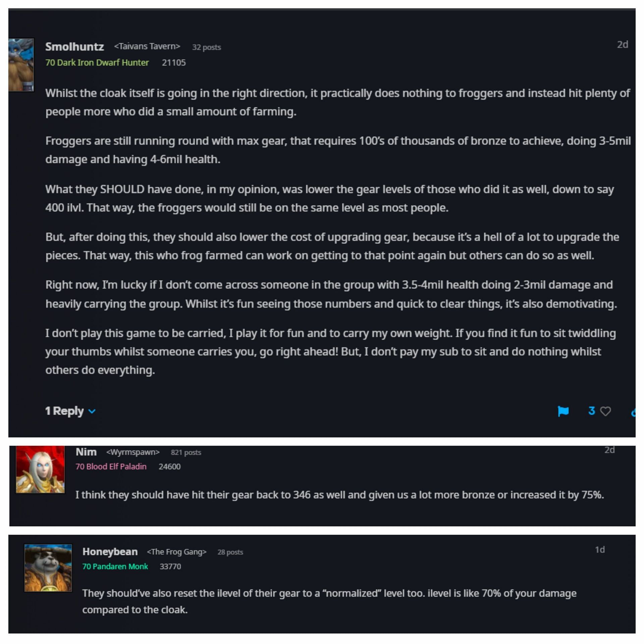The height and width of the screenshot is (644, 644).
Task: Visit the Wyrmspawn guild link
Action: click(133, 452)
